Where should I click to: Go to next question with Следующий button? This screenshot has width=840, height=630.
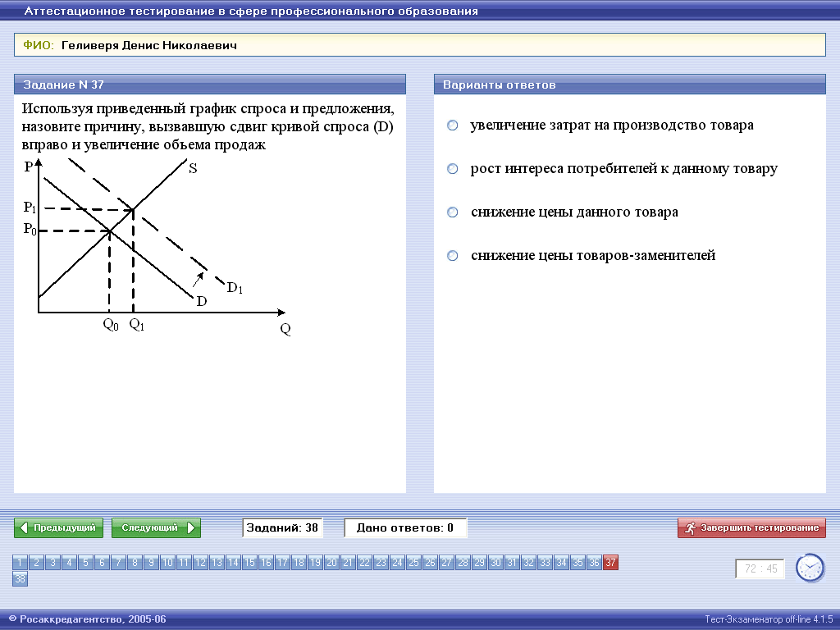[156, 527]
